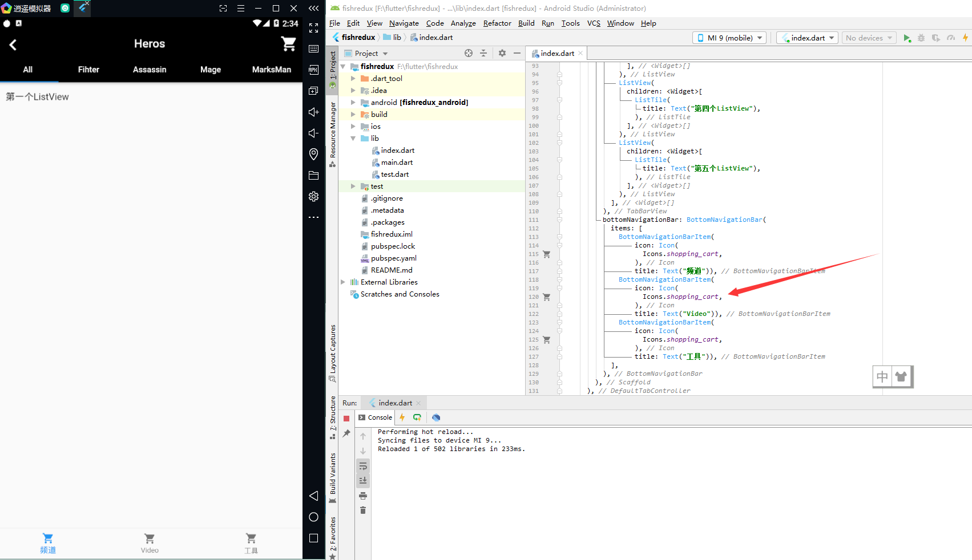
Task: Open the Navigate menu
Action: click(404, 23)
